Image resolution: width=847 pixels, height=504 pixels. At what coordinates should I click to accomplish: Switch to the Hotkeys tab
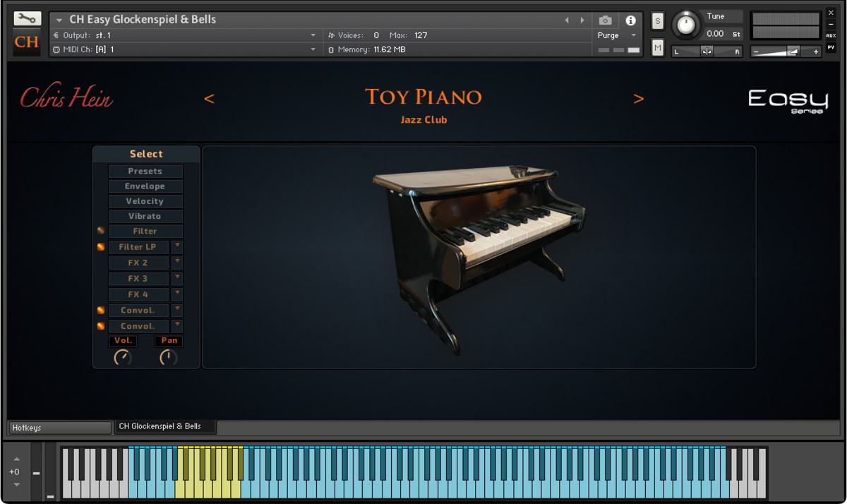click(60, 428)
